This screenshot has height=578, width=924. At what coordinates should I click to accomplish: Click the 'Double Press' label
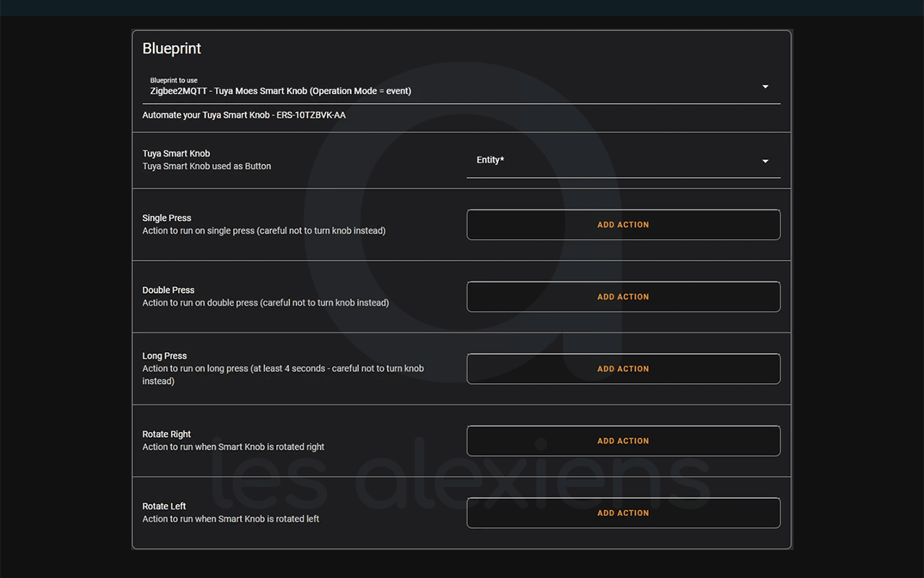[168, 290]
